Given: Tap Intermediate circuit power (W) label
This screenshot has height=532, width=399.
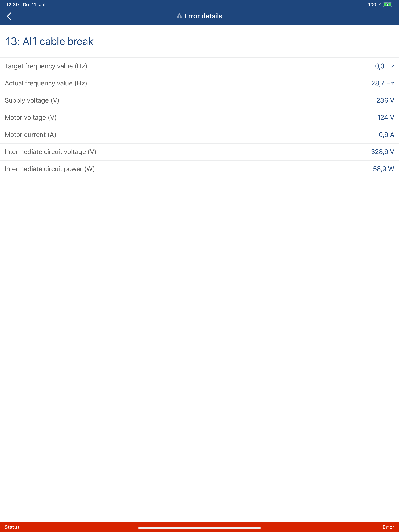Looking at the screenshot, I should (50, 169).
